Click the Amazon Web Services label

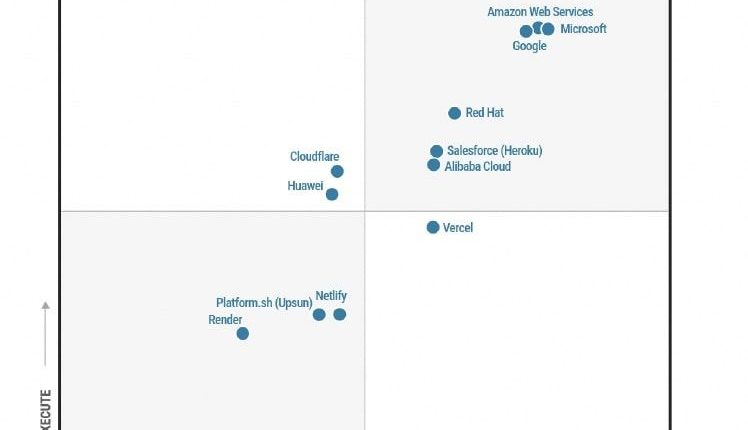pyautogui.click(x=540, y=12)
